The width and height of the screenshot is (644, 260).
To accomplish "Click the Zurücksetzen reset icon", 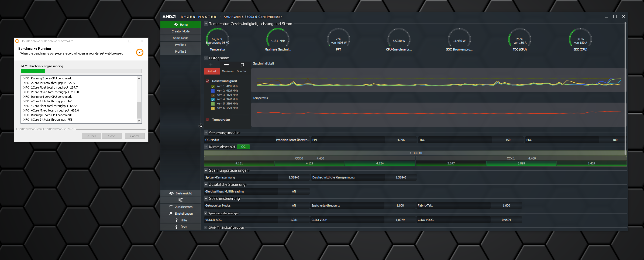I will tap(171, 207).
